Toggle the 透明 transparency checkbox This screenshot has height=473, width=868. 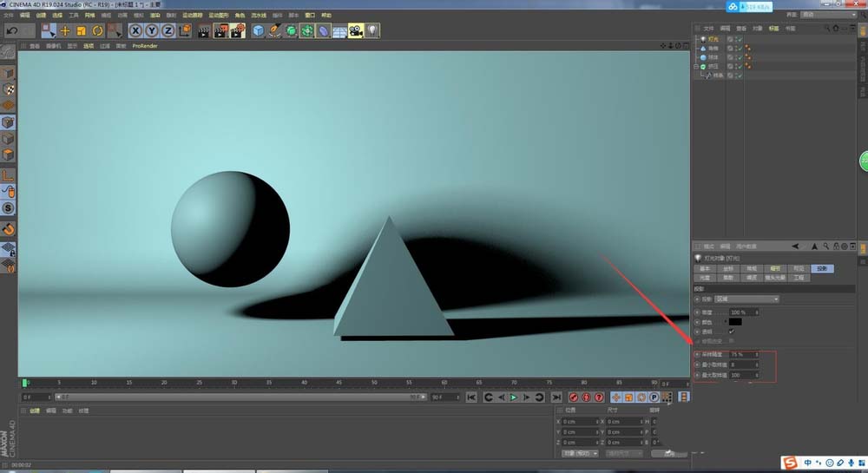tap(731, 332)
